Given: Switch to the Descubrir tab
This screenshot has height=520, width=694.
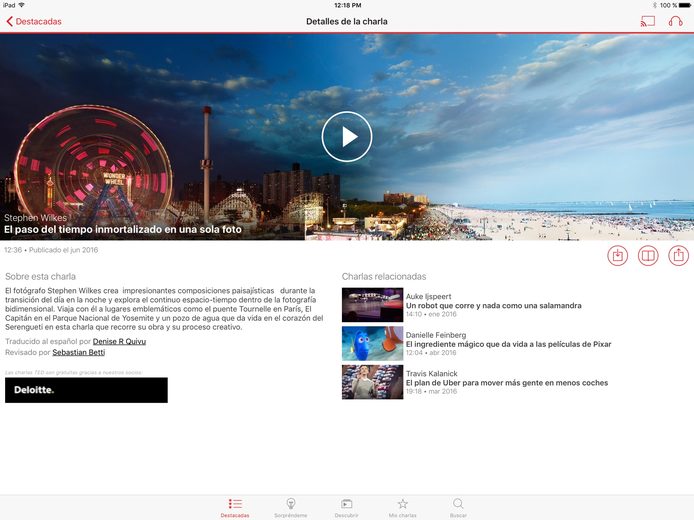Looking at the screenshot, I should (x=347, y=508).
